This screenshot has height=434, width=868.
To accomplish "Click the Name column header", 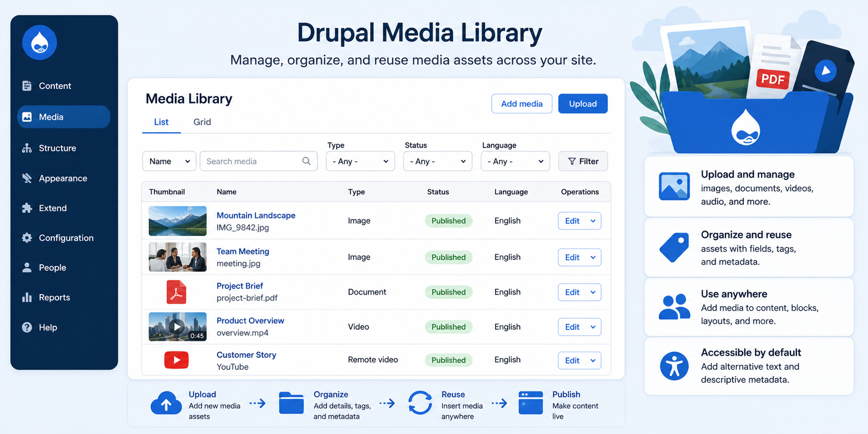I will [x=227, y=192].
